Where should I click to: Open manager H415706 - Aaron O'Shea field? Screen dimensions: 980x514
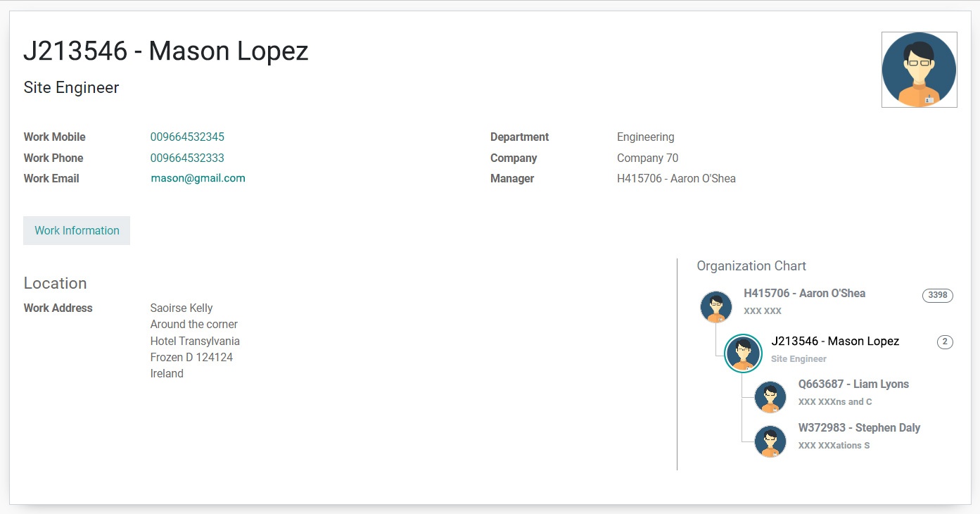[x=676, y=179]
